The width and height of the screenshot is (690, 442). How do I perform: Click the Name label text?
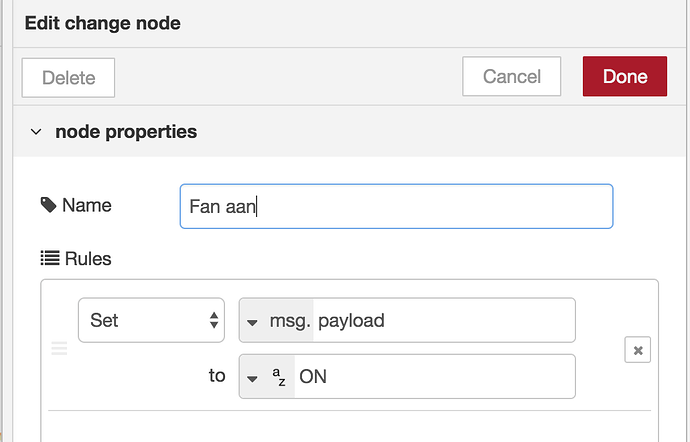[x=87, y=205]
